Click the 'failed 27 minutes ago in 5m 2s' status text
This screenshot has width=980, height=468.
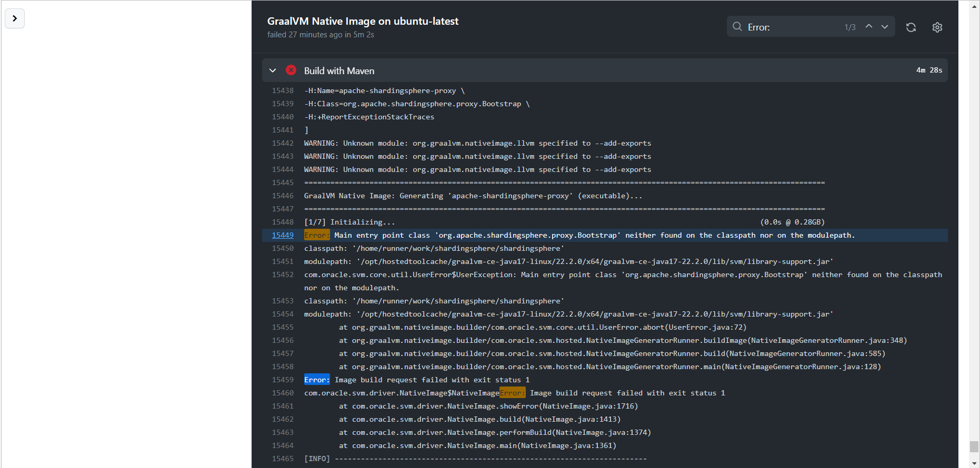click(x=321, y=35)
